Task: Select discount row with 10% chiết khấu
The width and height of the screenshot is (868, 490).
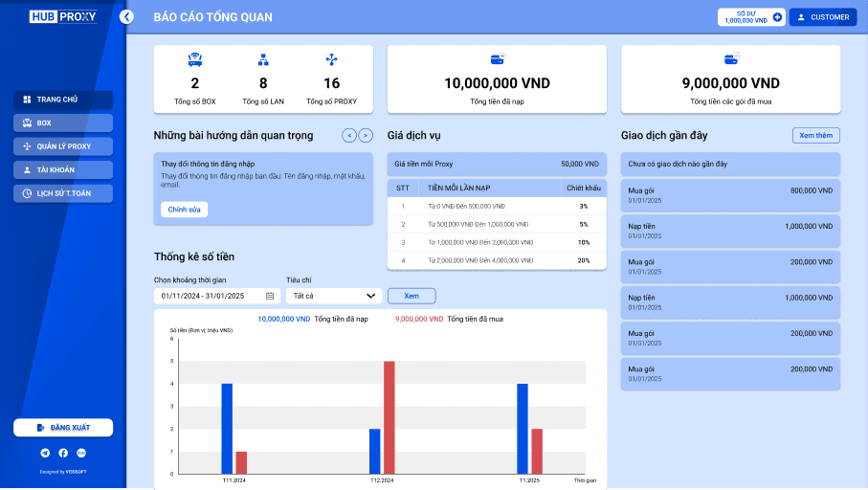Action: pos(497,242)
